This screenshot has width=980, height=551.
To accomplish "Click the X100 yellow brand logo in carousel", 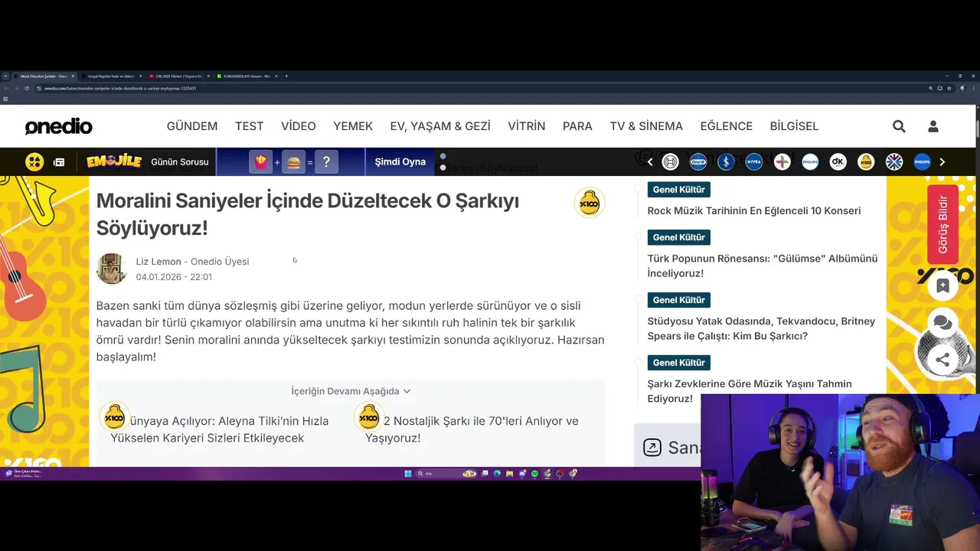I will point(866,161).
